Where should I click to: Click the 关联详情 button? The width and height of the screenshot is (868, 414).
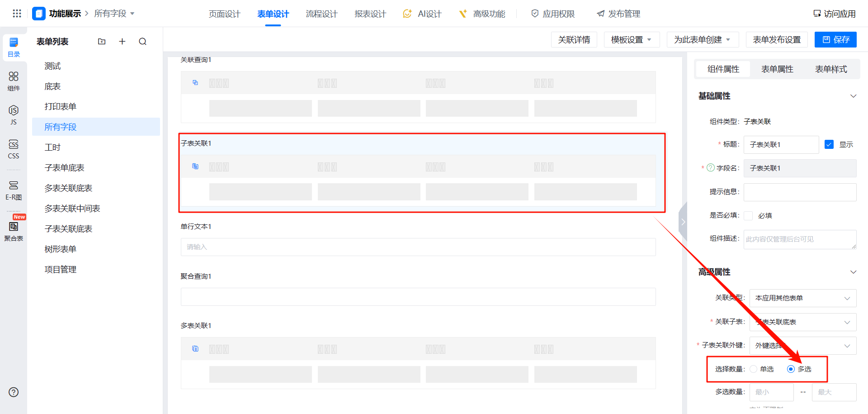tap(574, 40)
